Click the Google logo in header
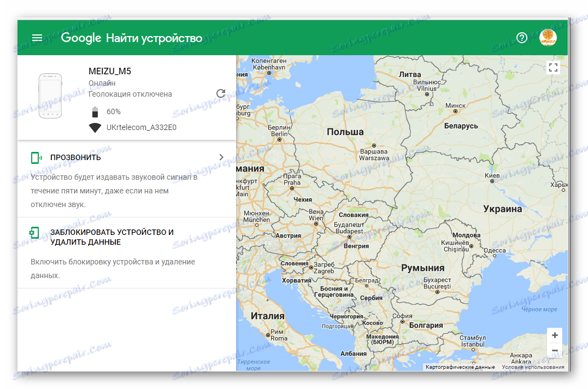588x389 pixels. 81,38
